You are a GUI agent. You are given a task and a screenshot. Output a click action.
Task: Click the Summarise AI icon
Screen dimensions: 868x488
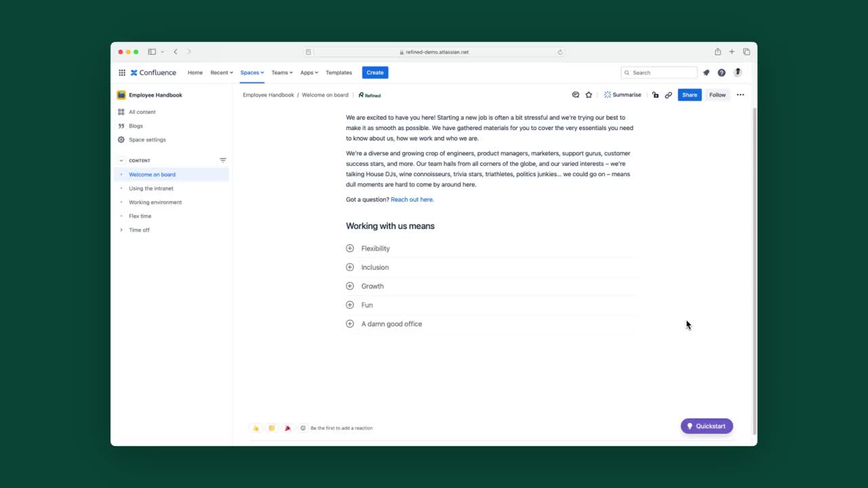point(608,95)
